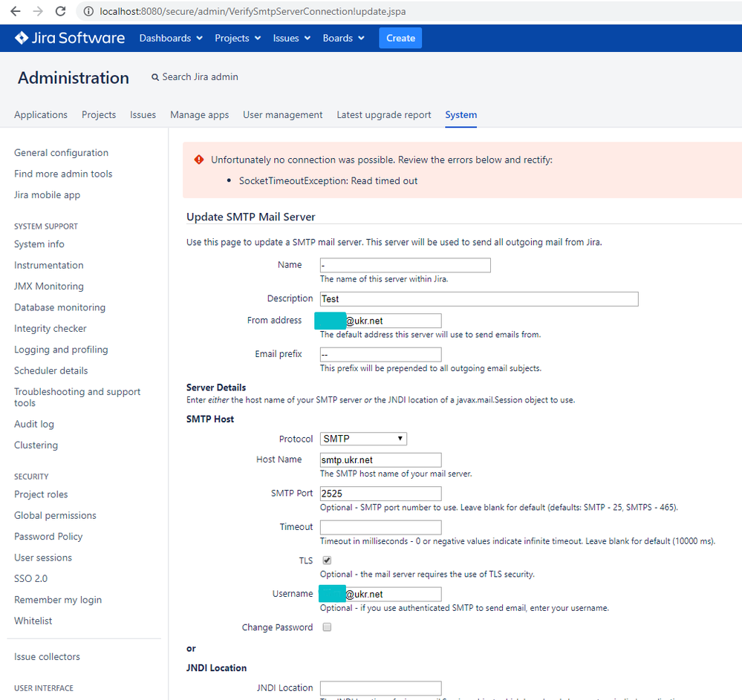Open the Protocol dropdown

pyautogui.click(x=362, y=438)
